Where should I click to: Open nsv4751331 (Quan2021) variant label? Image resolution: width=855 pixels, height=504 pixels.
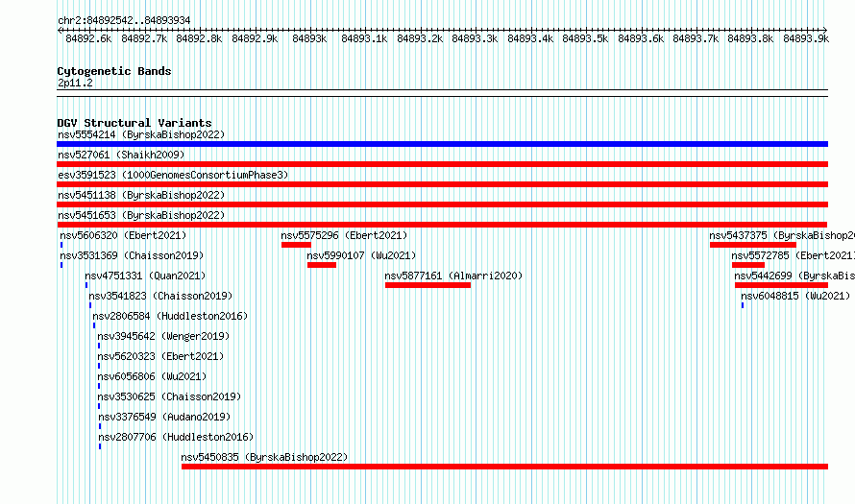pos(145,276)
